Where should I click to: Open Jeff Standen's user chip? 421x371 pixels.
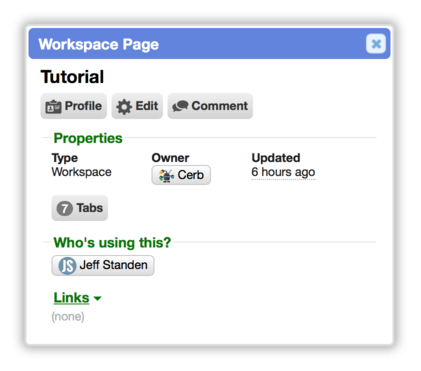(103, 265)
